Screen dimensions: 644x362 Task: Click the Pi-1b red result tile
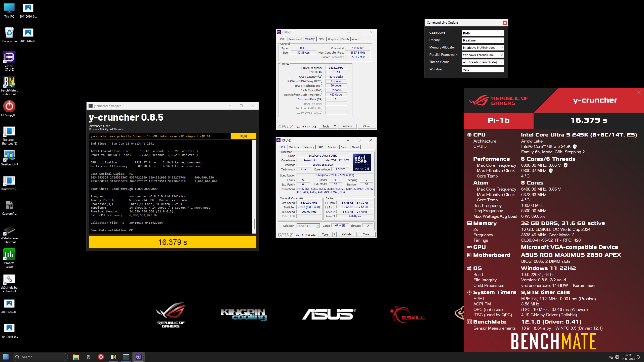pyautogui.click(x=498, y=120)
